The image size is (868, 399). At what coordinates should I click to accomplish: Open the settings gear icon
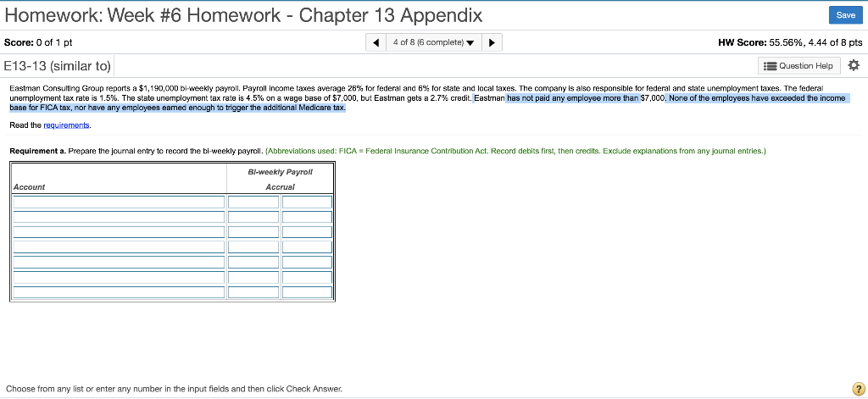[x=854, y=65]
